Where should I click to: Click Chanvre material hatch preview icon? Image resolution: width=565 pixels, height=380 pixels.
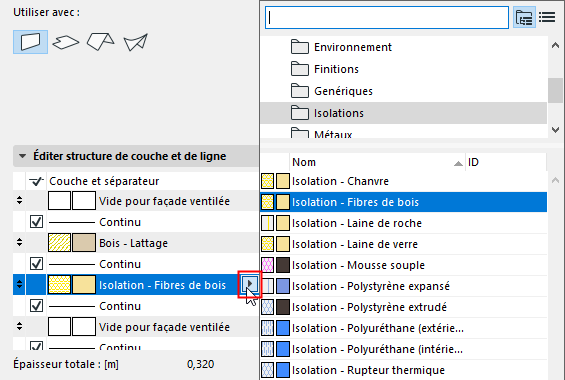tap(267, 181)
